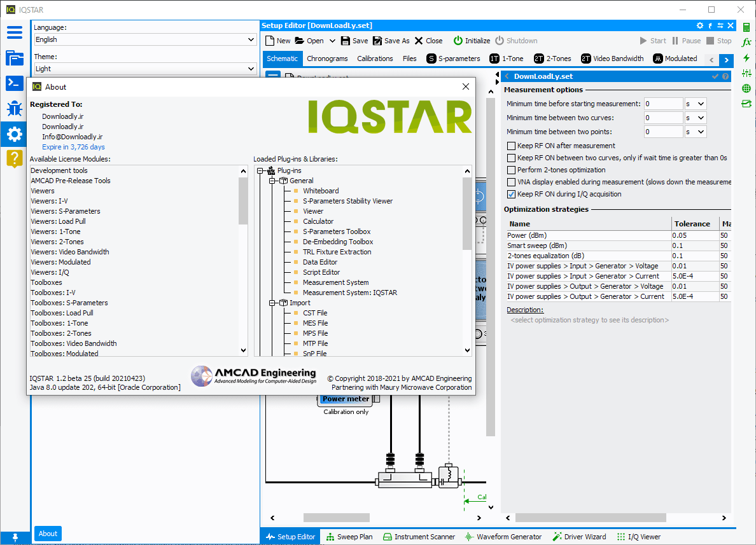The width and height of the screenshot is (756, 545).
Task: Open the green instrument device icon
Action: point(746,104)
